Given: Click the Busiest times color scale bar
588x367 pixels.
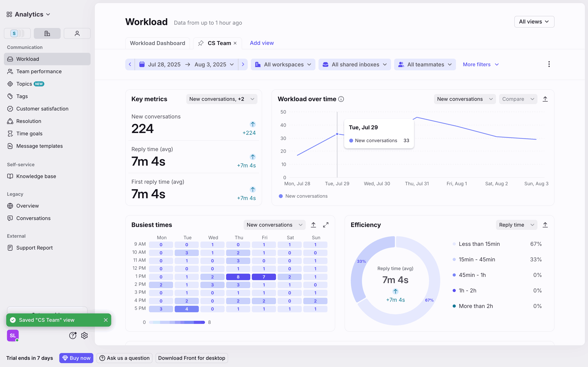Looking at the screenshot, I should 177,322.
